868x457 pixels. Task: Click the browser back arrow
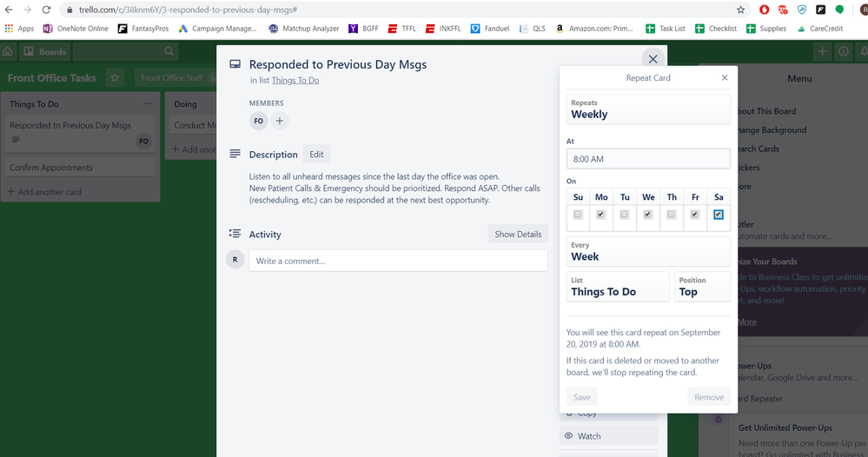point(9,10)
